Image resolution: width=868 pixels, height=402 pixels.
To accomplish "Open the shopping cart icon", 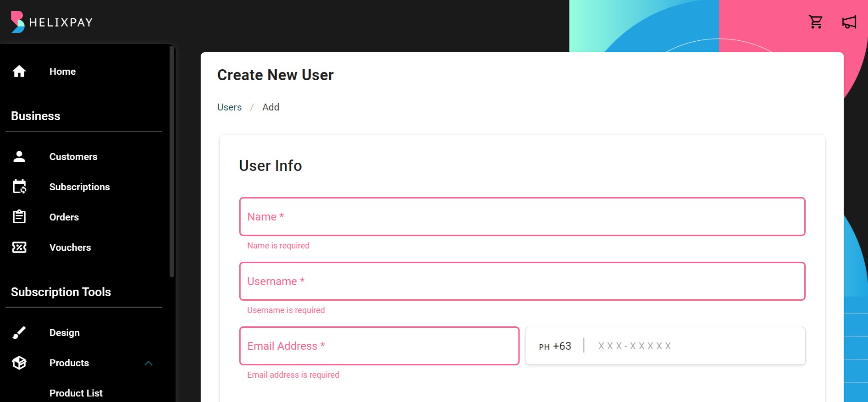I will coord(816,22).
